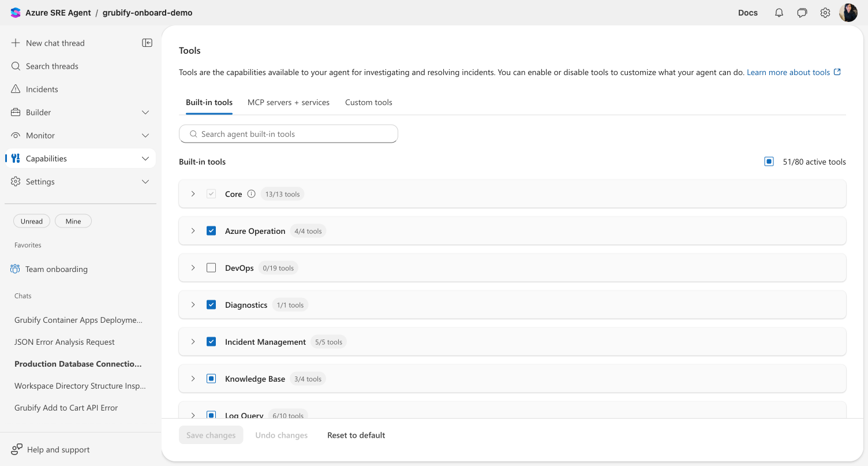Open the user profile avatar
The height and width of the screenshot is (466, 868).
(x=848, y=13)
